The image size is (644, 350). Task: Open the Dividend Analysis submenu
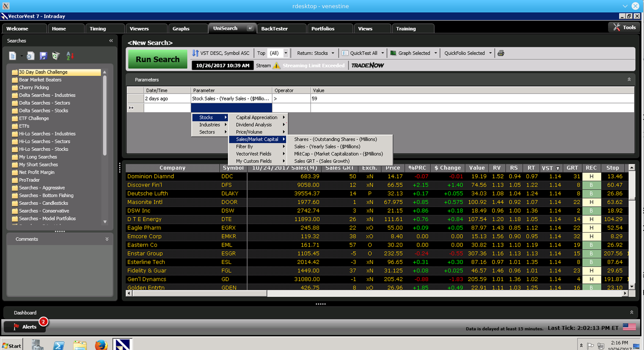[258, 125]
